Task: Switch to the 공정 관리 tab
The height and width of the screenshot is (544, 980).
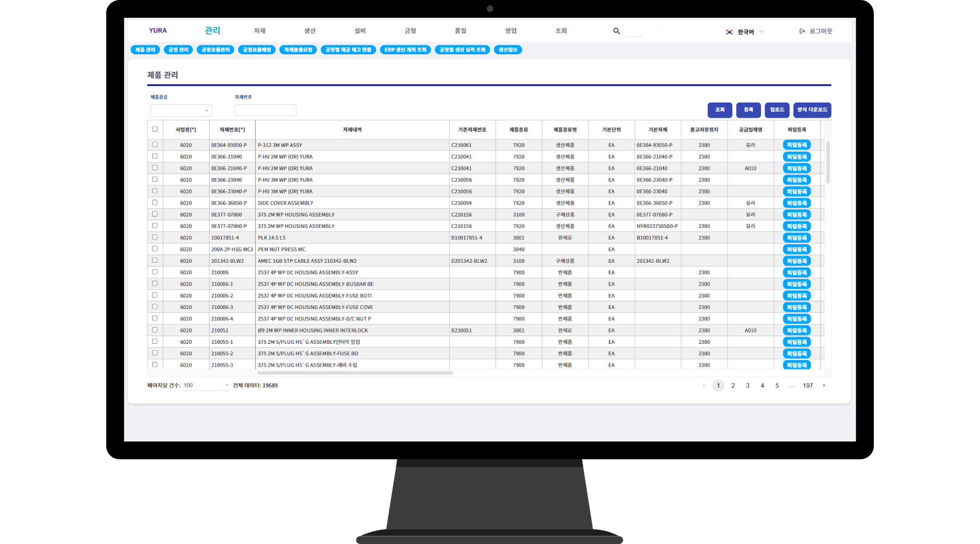Action: (x=178, y=50)
